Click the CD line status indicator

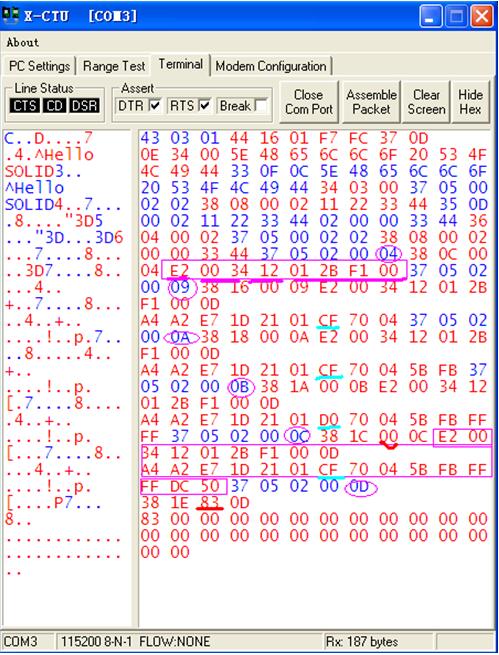55,106
